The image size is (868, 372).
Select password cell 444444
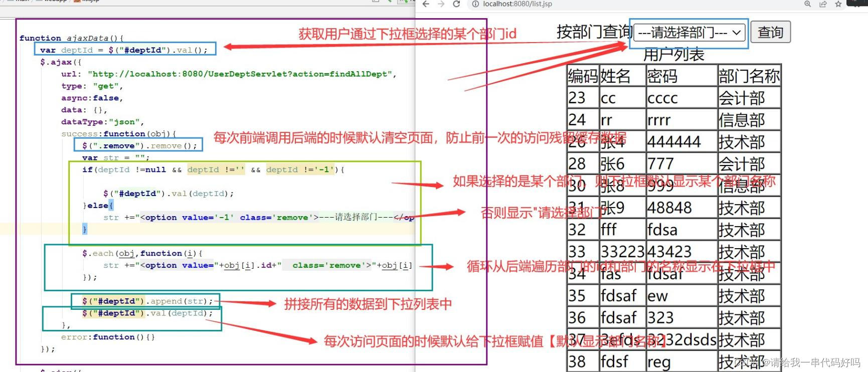[681, 142]
